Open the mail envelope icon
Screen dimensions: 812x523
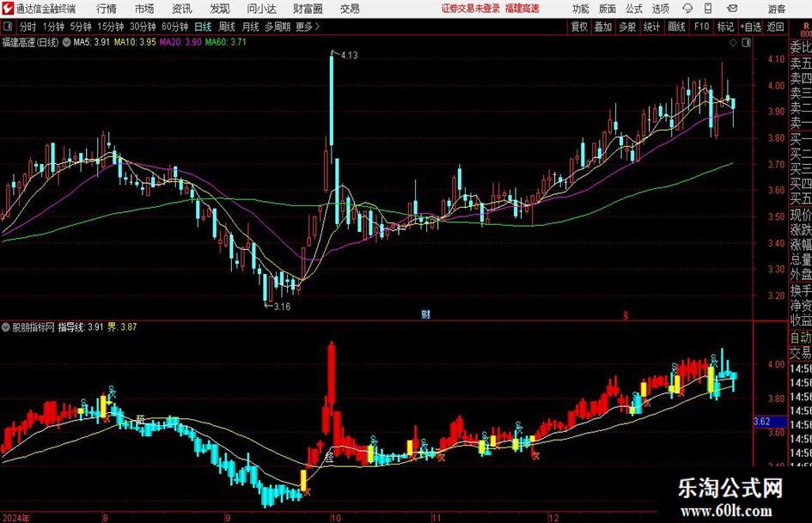[x=732, y=9]
